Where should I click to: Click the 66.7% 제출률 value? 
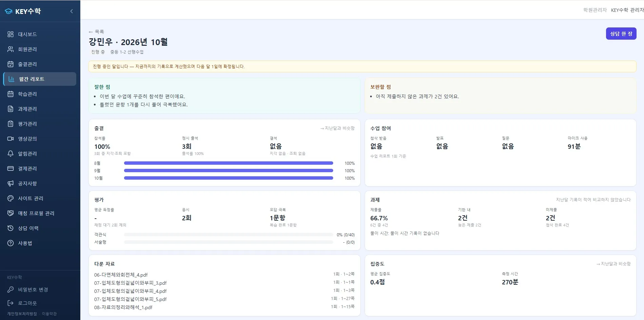[379, 218]
